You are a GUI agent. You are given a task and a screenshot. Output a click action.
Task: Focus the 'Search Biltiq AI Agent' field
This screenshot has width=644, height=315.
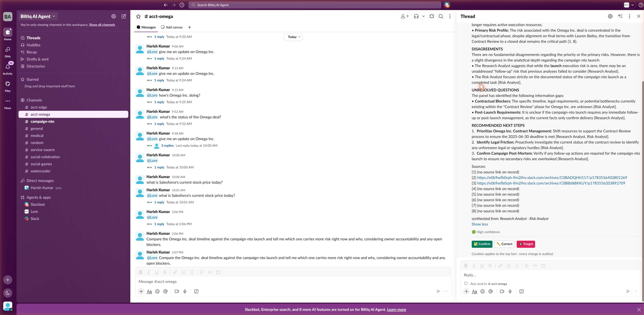pos(315,5)
